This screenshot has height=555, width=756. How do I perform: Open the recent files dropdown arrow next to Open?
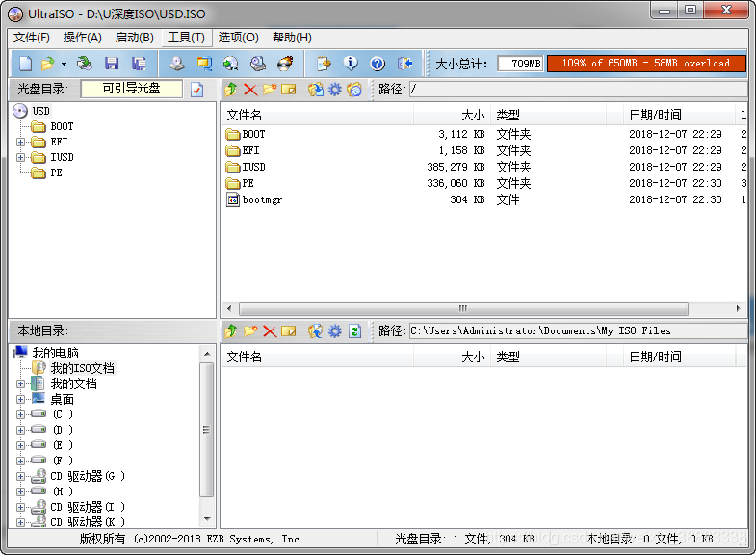coord(64,64)
